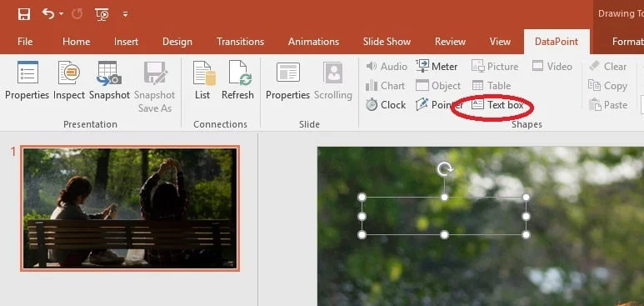
Task: Switch to the Insert tab
Action: (x=126, y=42)
